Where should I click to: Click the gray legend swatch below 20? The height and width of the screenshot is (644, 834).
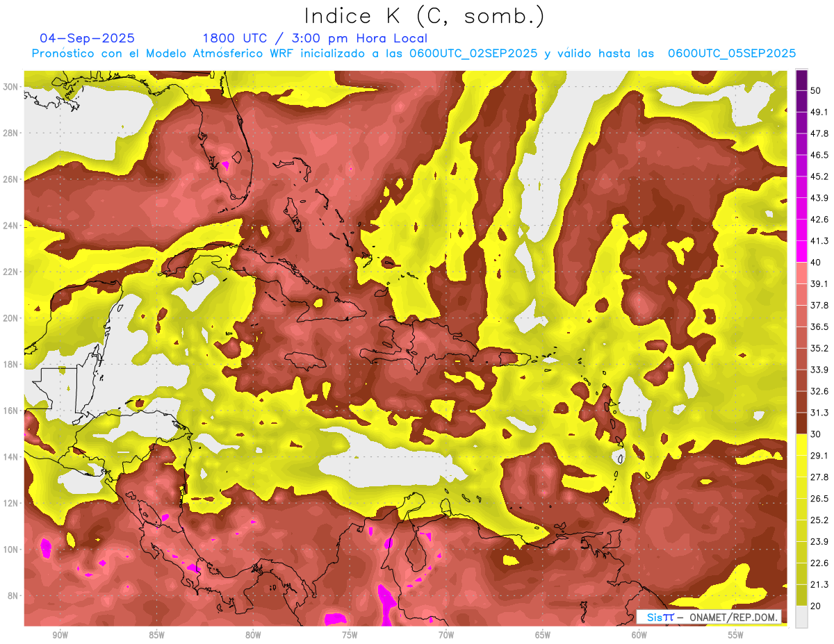801,617
